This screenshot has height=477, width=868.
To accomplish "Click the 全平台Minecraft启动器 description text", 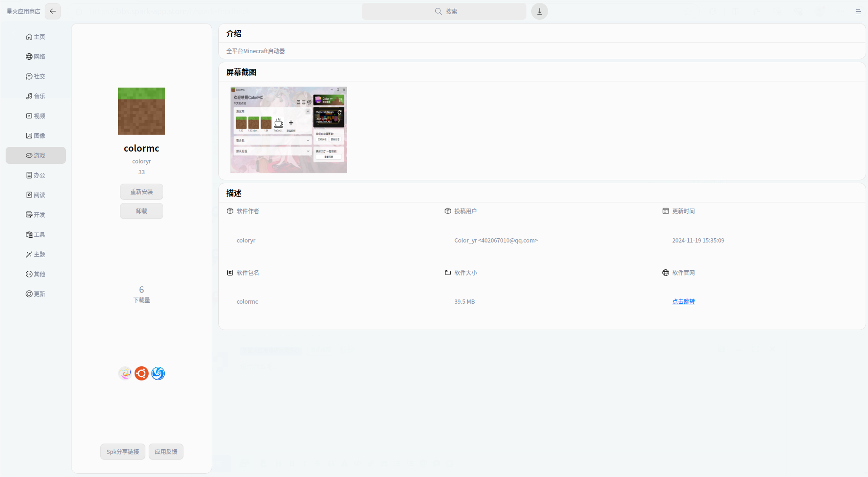I will point(255,51).
